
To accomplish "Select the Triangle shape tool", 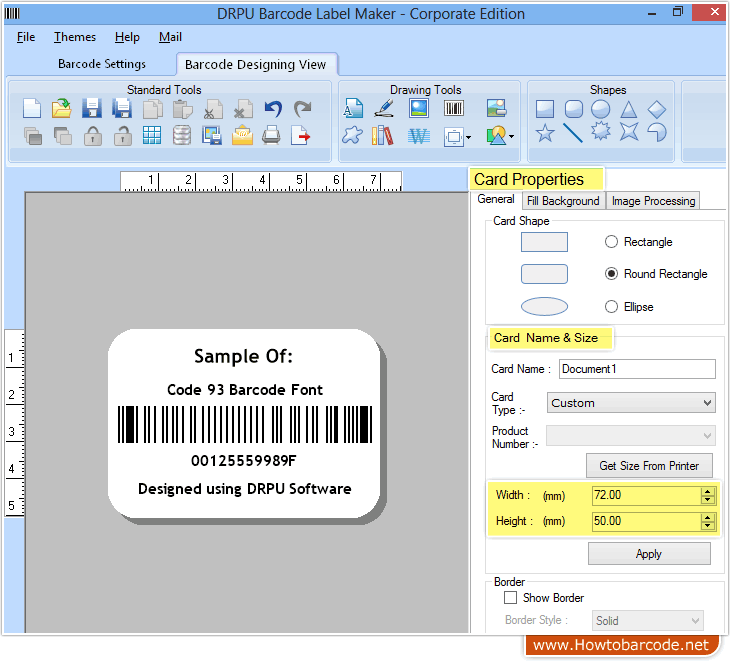I will click(629, 109).
